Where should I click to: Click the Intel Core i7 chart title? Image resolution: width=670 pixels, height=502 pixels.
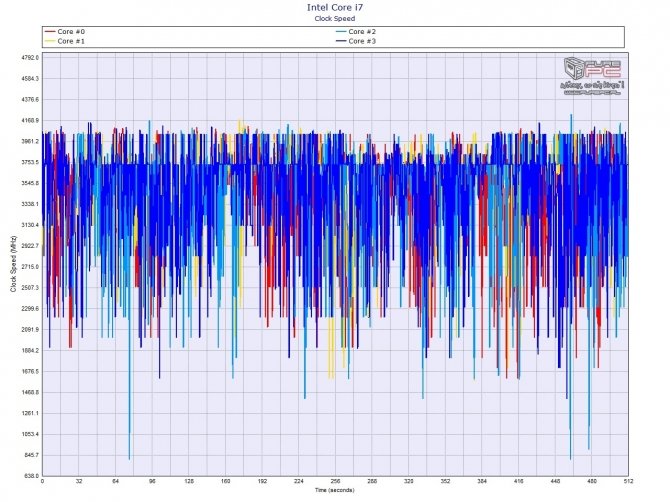tap(335, 7)
